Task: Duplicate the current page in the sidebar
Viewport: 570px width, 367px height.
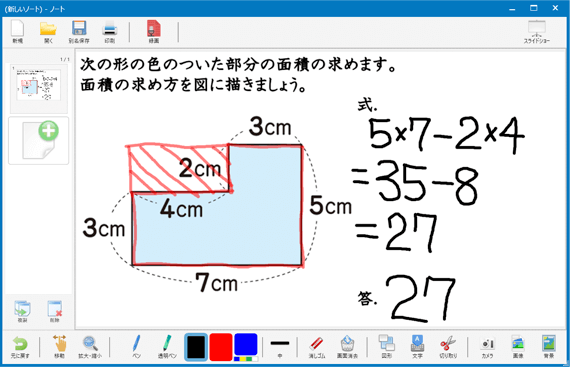Action: pyautogui.click(x=22, y=311)
